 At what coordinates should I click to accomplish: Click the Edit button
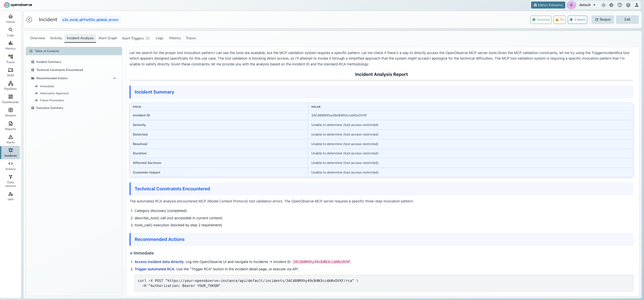tap(627, 19)
